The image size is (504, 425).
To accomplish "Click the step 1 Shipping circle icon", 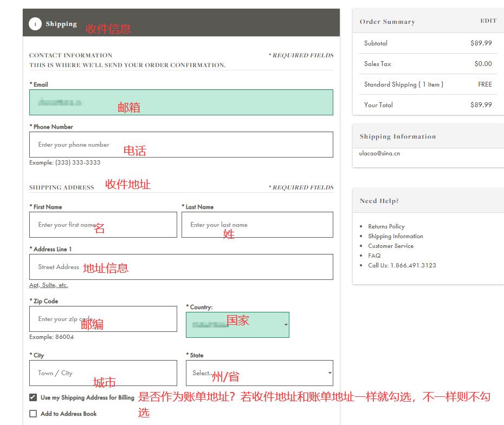I will click(x=35, y=24).
